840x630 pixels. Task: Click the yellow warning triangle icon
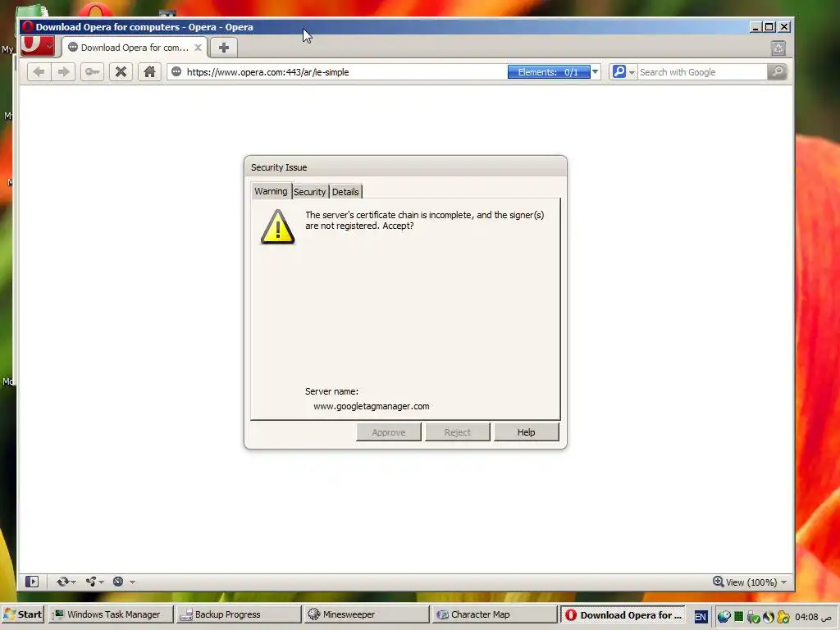[x=277, y=226]
